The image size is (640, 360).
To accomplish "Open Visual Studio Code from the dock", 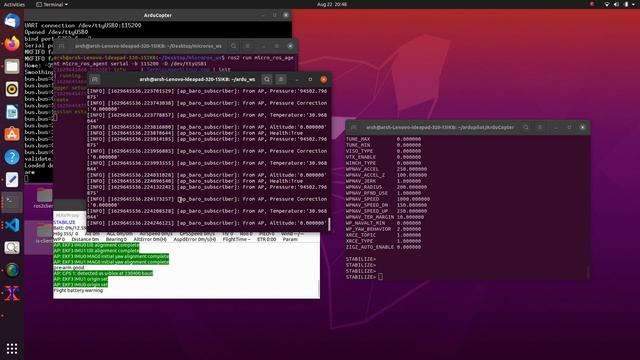I will pyautogui.click(x=12, y=225).
